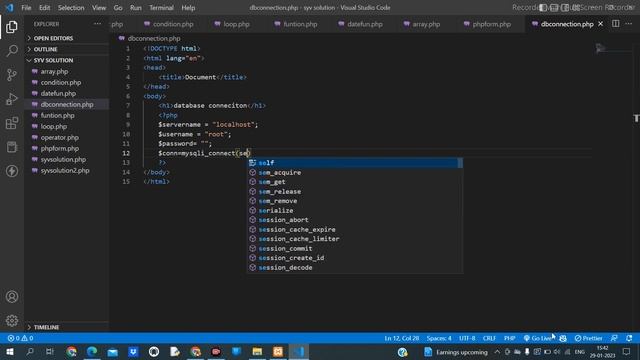Show hidden system tray icons chevron
Screen dimensions: 640x360
pos(497,352)
